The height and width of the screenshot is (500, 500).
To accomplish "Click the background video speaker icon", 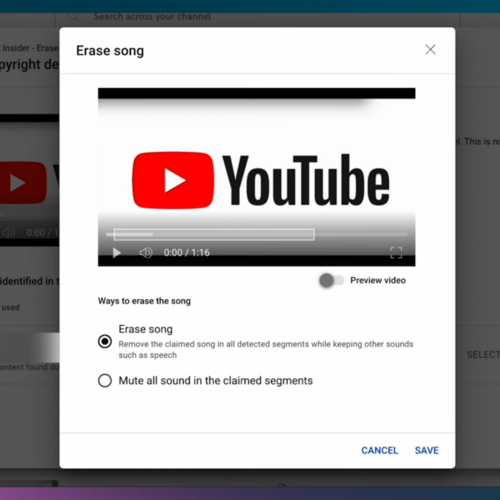I will click(8, 233).
